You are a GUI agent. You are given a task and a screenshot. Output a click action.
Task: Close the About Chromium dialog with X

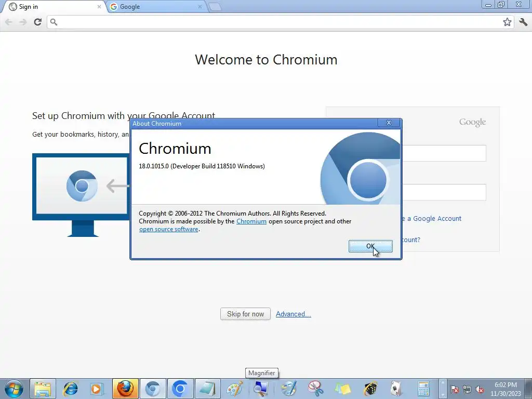pyautogui.click(x=389, y=123)
